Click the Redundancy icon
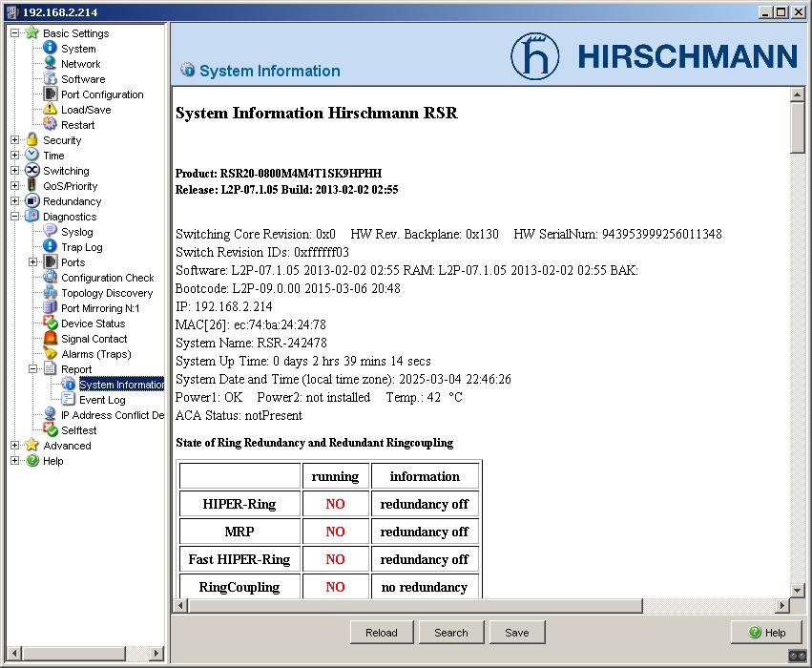This screenshot has width=812, height=668. (32, 200)
